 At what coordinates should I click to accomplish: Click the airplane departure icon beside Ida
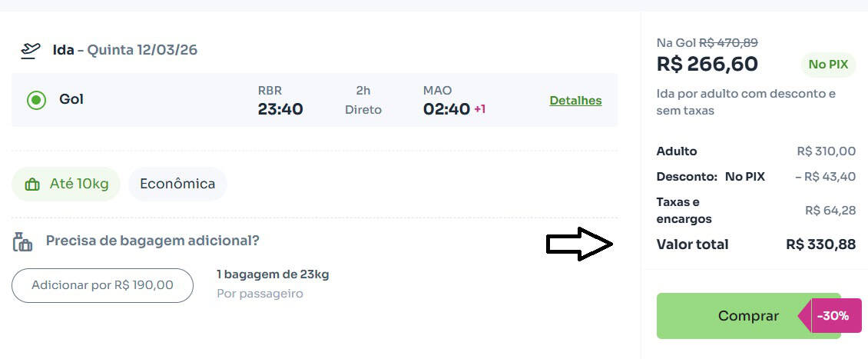pos(30,51)
